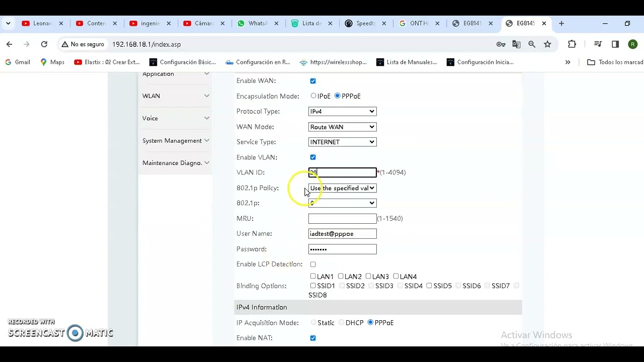Open the Voice sidebar menu

[x=175, y=118]
